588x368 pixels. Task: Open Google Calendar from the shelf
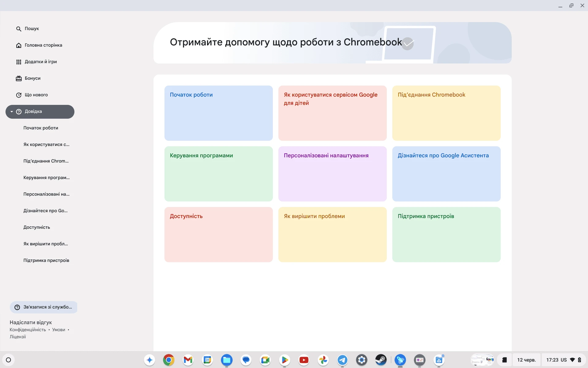click(207, 360)
